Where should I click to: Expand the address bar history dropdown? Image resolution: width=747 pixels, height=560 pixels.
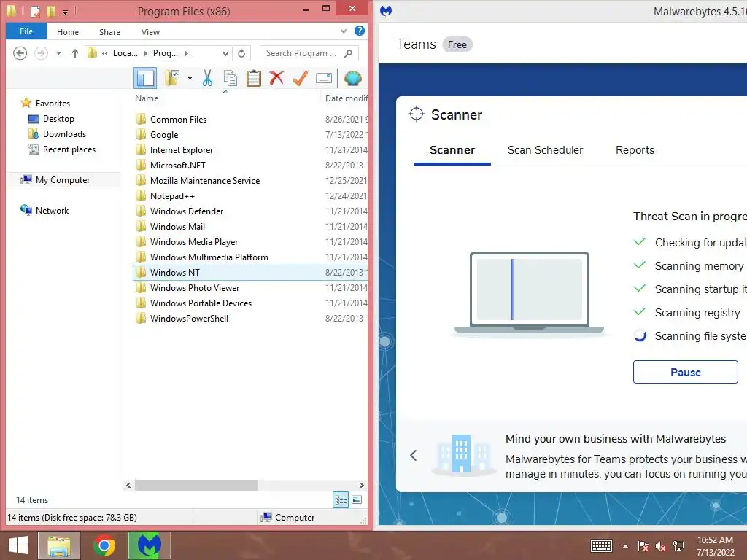tap(226, 53)
